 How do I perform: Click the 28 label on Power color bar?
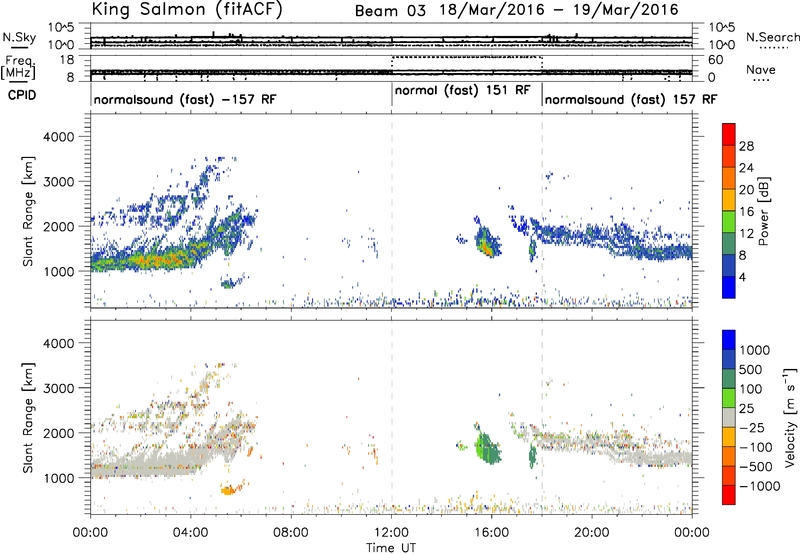pyautogui.click(x=746, y=146)
